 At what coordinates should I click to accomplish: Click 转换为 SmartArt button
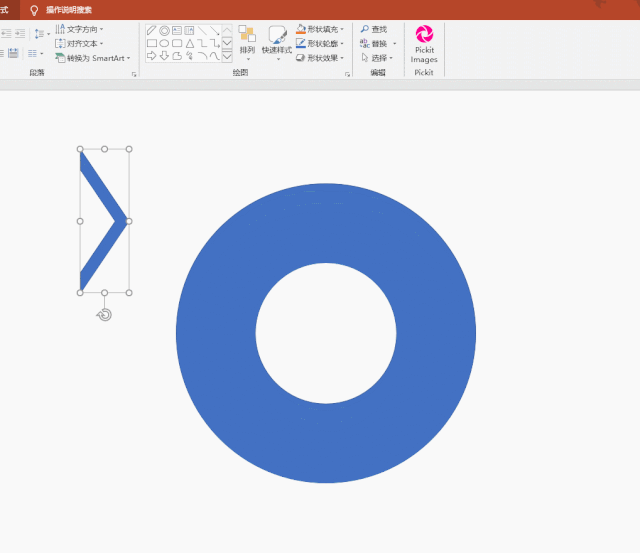pyautogui.click(x=95, y=58)
